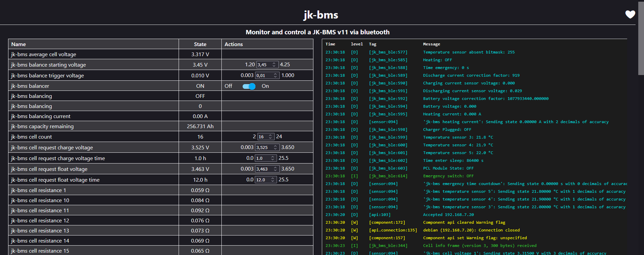644x255 pixels.
Task: Toggle the jk-bms balancer switch
Action: pyautogui.click(x=249, y=86)
